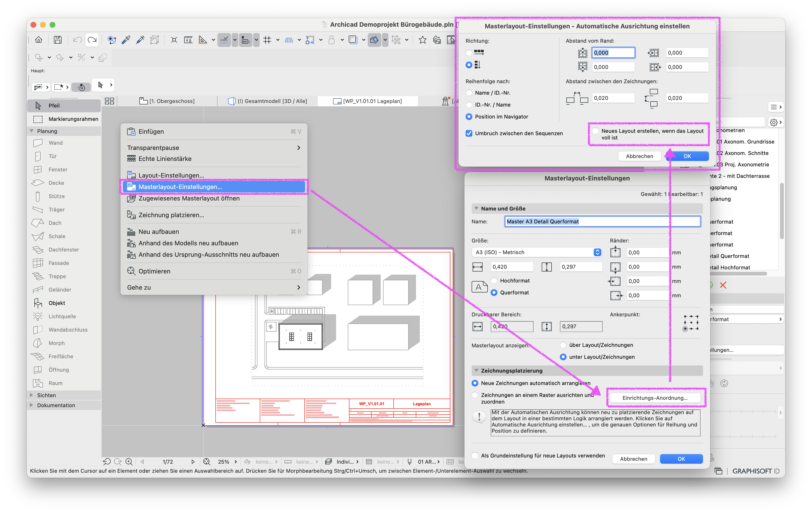
Task: Click Abbrechen in Masterlayout-Einstellungen dialog
Action: click(x=633, y=459)
